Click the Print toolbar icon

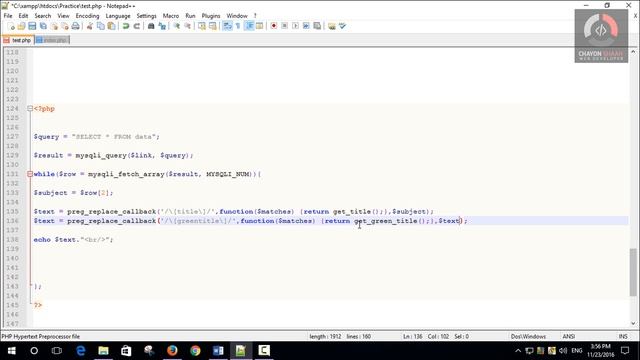tap(76, 26)
